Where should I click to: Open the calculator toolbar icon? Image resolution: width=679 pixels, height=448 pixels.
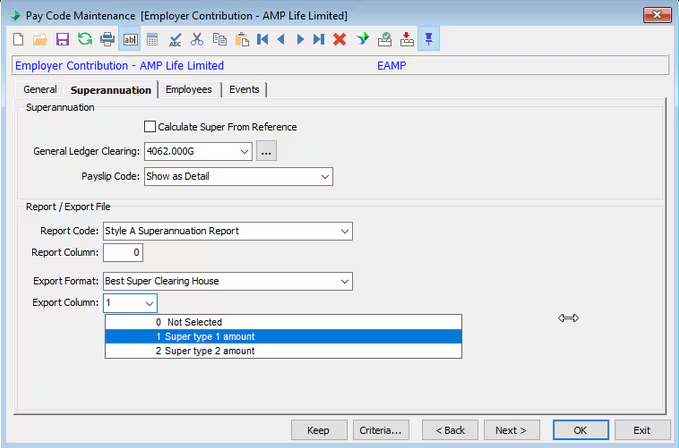tap(152, 39)
